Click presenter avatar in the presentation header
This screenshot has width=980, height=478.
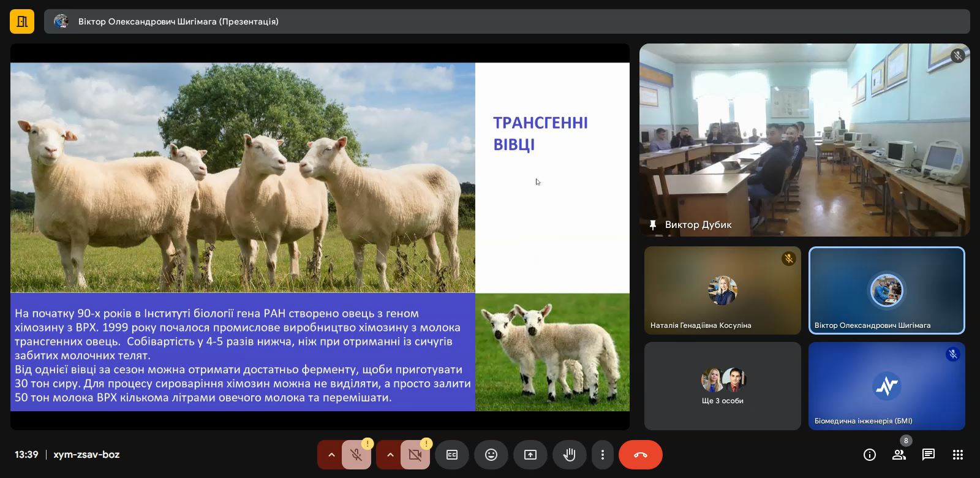61,21
